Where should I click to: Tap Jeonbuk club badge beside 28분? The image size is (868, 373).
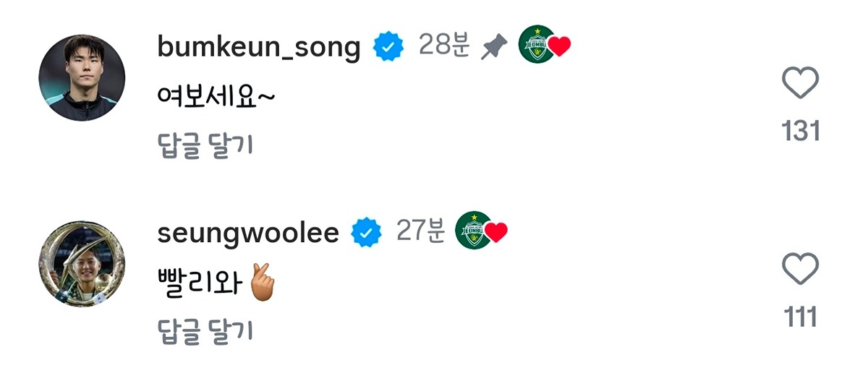537,45
